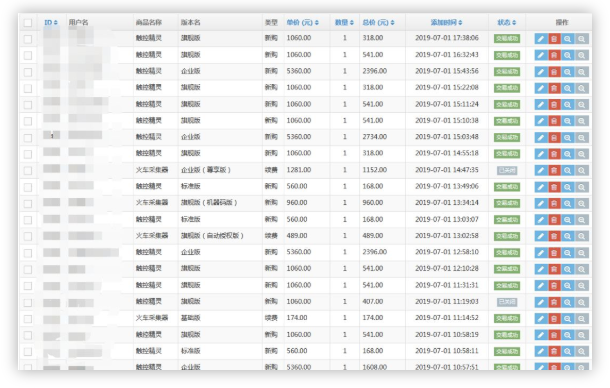610x388 pixels.
Task: Click the 用户名 column header
Action: click(x=79, y=23)
